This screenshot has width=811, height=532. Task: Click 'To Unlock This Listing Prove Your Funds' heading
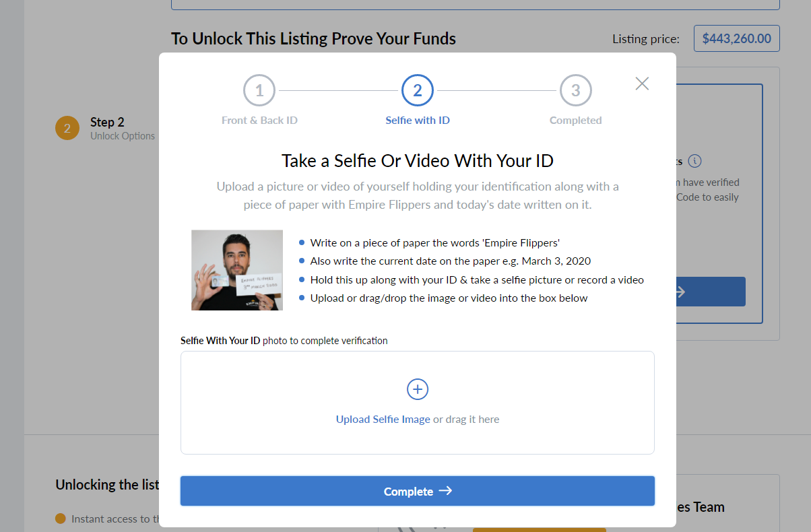313,38
